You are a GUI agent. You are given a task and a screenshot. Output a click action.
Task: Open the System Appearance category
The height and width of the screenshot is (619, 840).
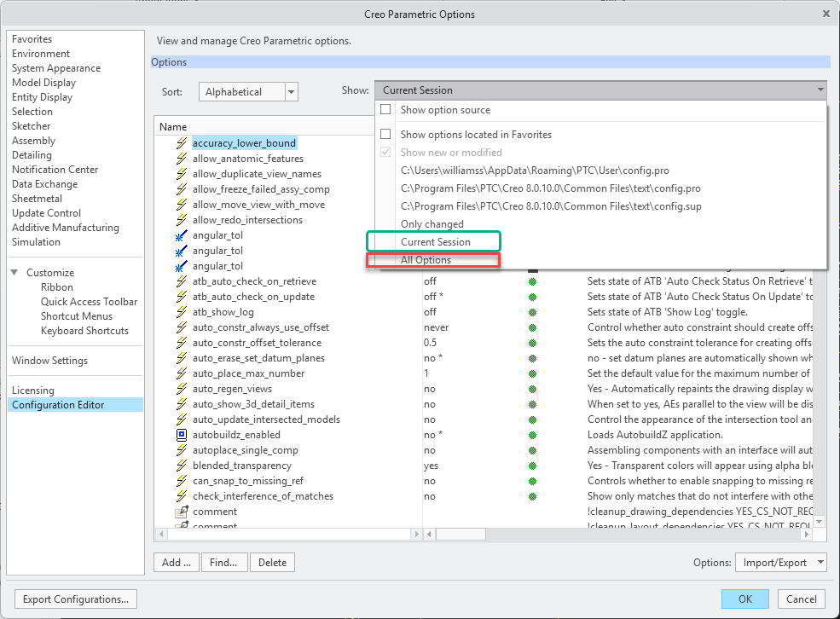click(56, 68)
